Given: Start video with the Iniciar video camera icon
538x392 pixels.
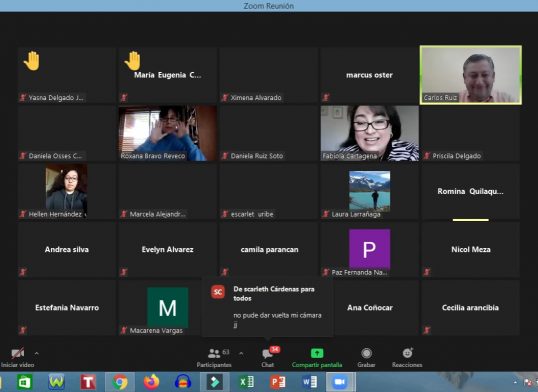Looking at the screenshot, I should [x=17, y=353].
